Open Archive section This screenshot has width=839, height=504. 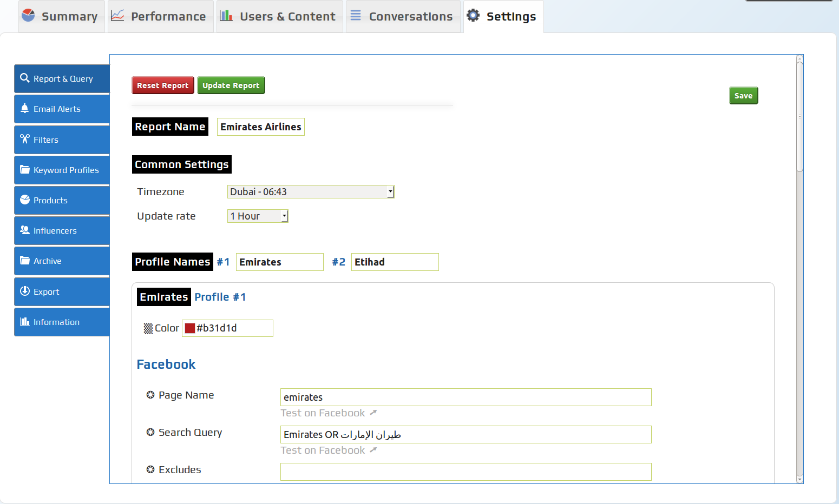pyautogui.click(x=62, y=261)
